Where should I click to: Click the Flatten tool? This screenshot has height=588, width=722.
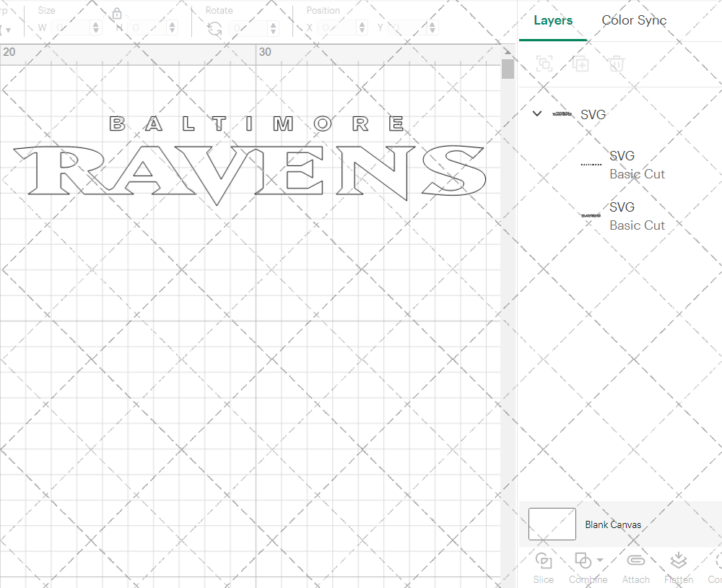click(679, 568)
